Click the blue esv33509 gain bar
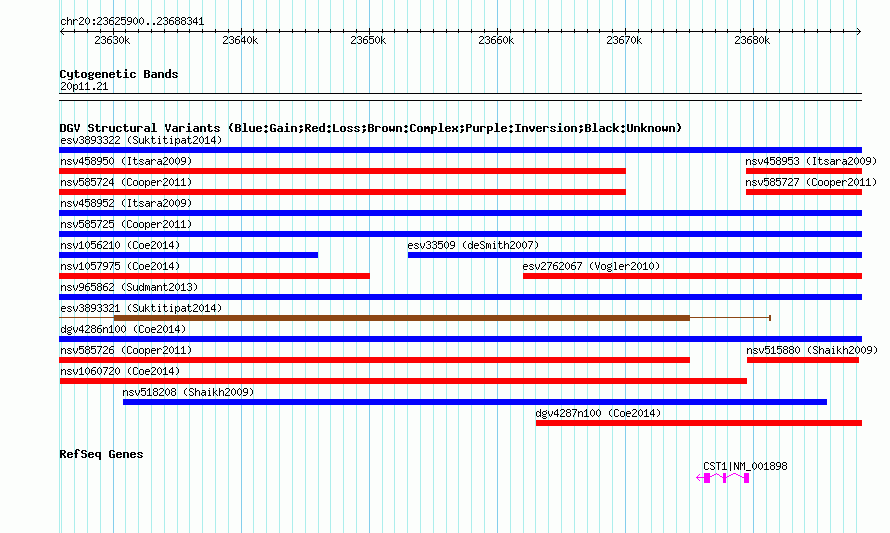 635,255
